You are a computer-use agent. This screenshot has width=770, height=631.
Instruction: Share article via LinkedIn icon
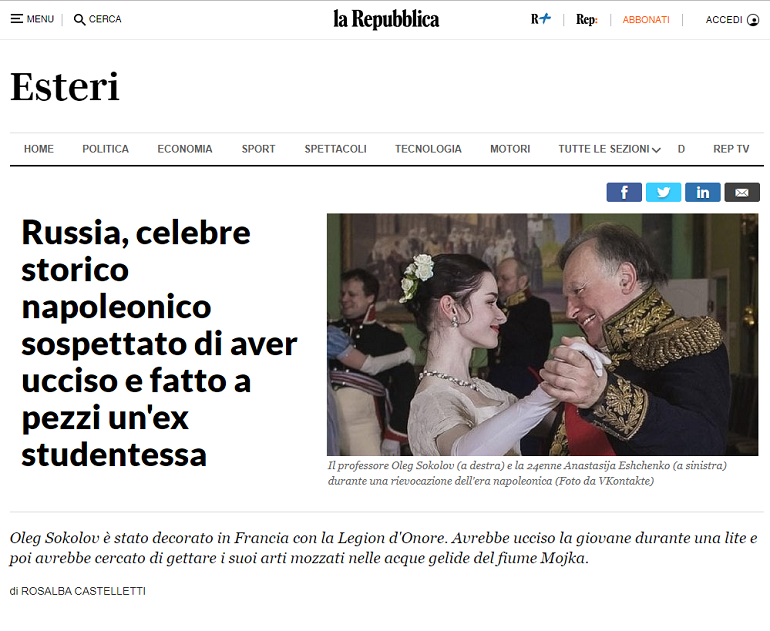coord(702,192)
